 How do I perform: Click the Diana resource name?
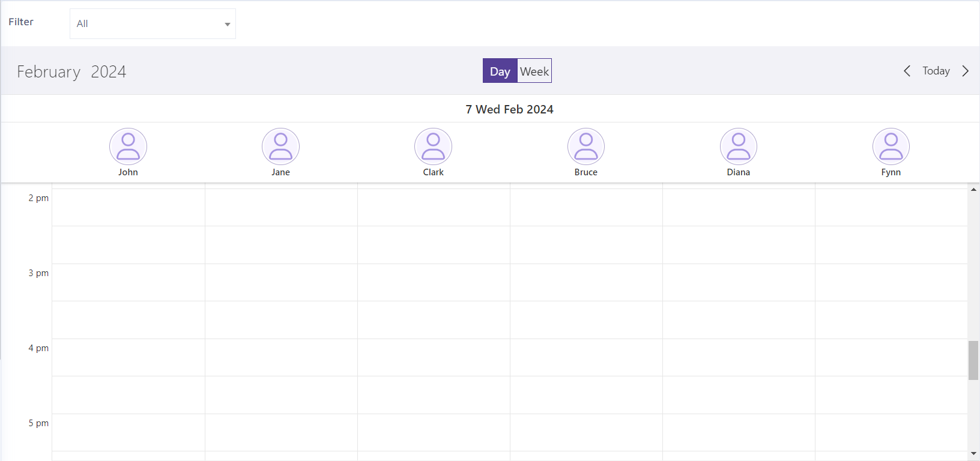click(739, 172)
